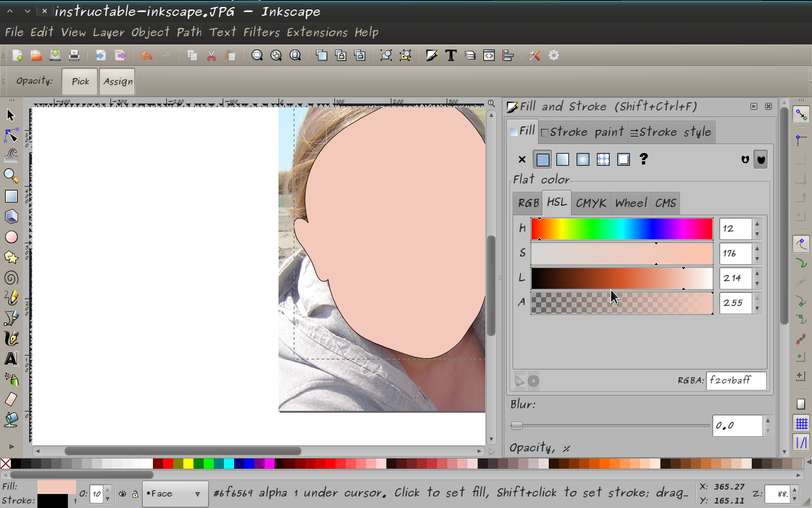Viewport: 812px width, 508px height.
Task: Collapse Fill and Stroke panel arrow
Action: pos(754,107)
